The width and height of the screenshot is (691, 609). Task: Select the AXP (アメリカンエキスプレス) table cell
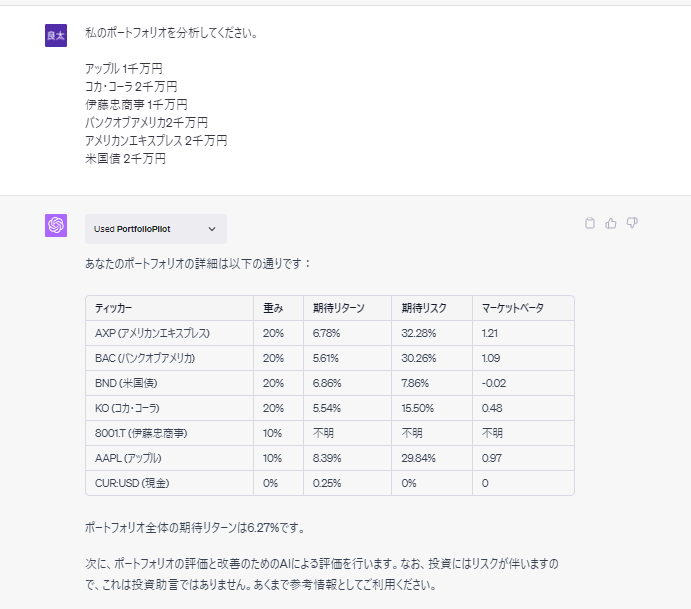(152, 333)
